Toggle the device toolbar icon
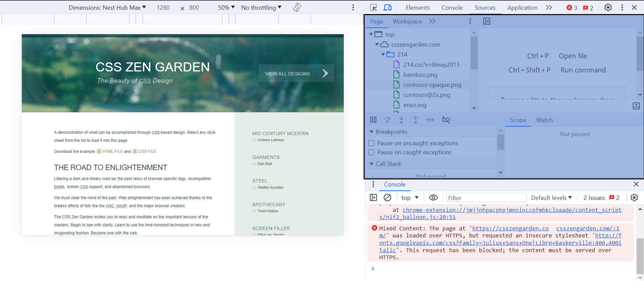This screenshot has height=281, width=644. (x=388, y=7)
